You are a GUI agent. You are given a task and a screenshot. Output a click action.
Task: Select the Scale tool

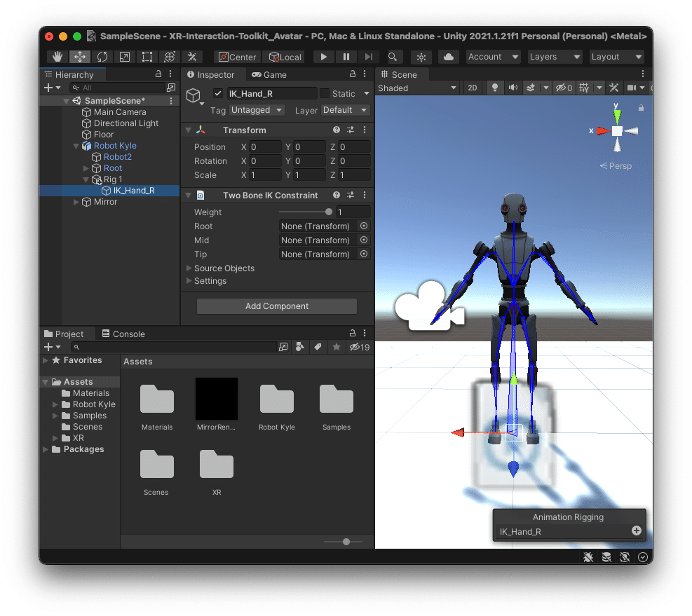pos(125,57)
